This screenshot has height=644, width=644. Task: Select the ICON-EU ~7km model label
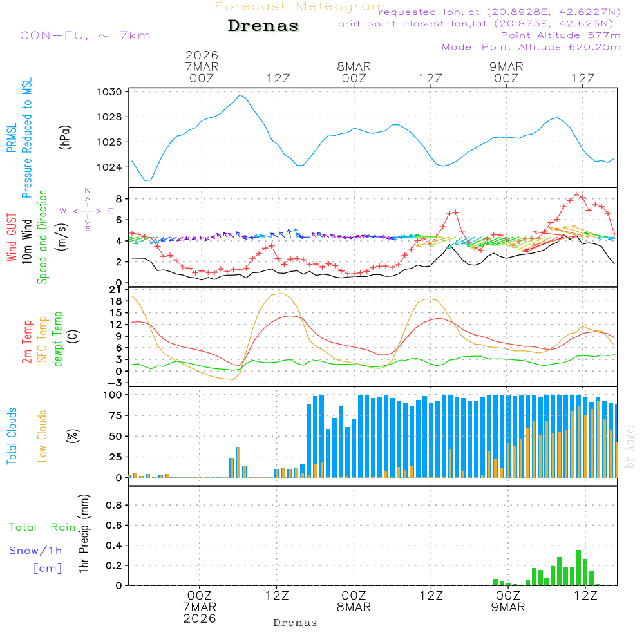click(x=82, y=35)
